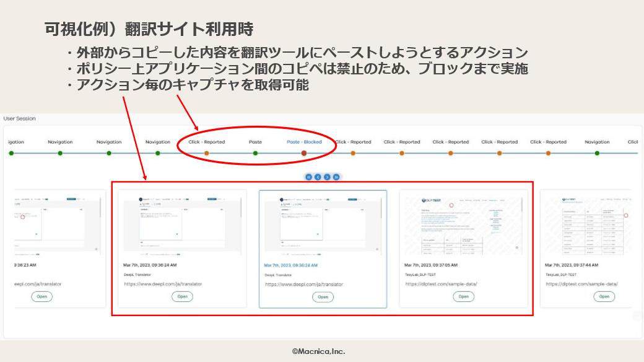This screenshot has height=362, width=644.
Task: Click thumbnail of highlighted DeepL Translator card
Action: pos(323,224)
